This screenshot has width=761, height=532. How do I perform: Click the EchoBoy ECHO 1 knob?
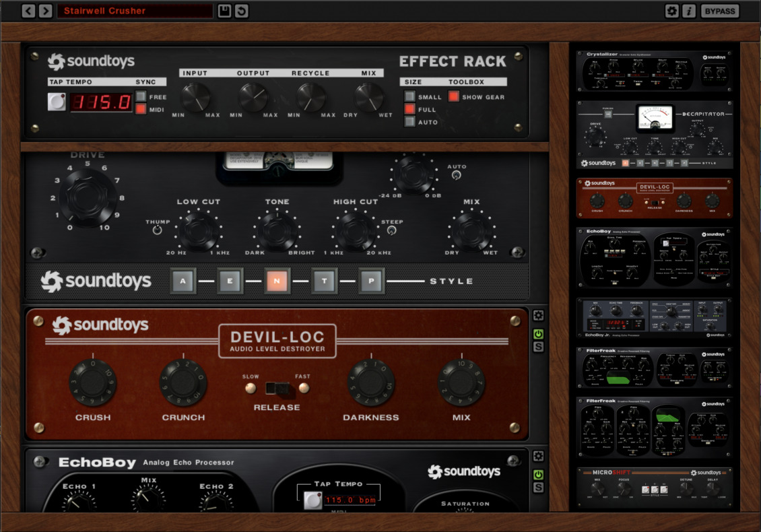coord(77,501)
